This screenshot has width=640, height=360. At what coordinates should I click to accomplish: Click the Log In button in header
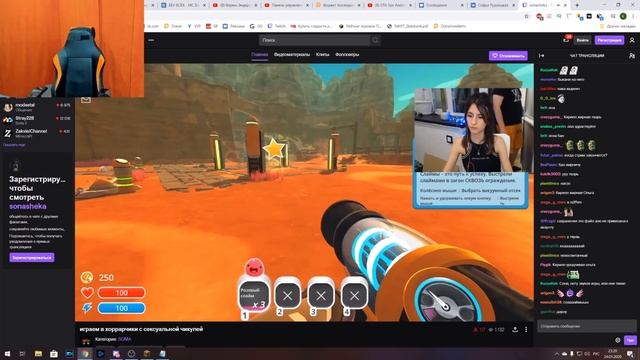[582, 40]
